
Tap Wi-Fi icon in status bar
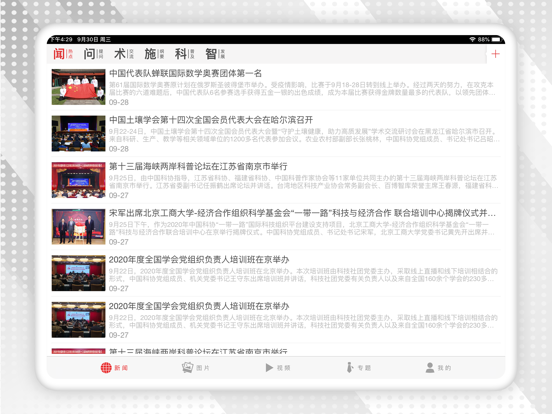tap(472, 39)
